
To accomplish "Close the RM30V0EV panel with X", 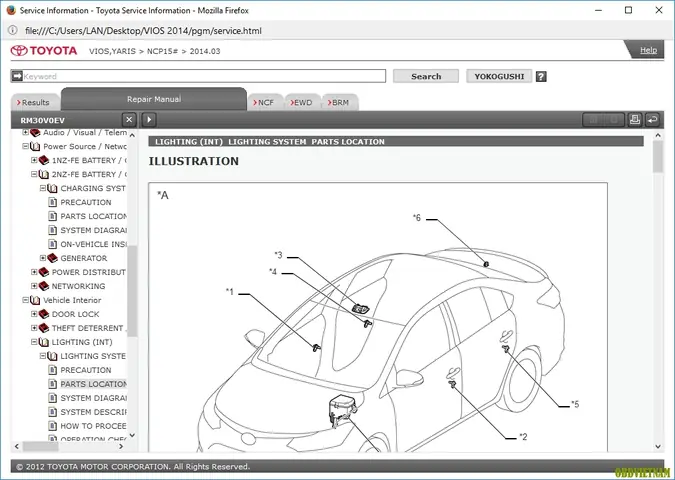I will point(129,120).
